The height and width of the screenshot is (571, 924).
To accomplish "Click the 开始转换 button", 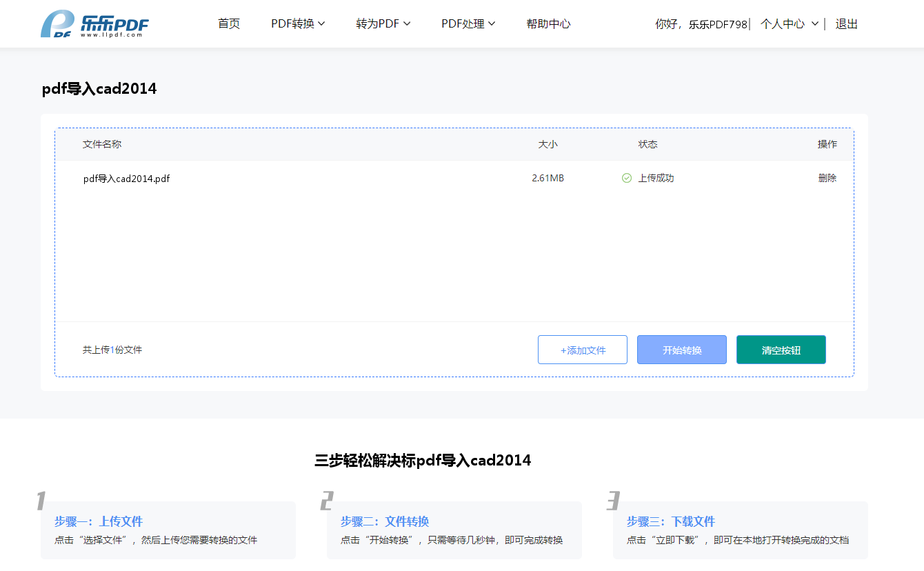I will [682, 350].
